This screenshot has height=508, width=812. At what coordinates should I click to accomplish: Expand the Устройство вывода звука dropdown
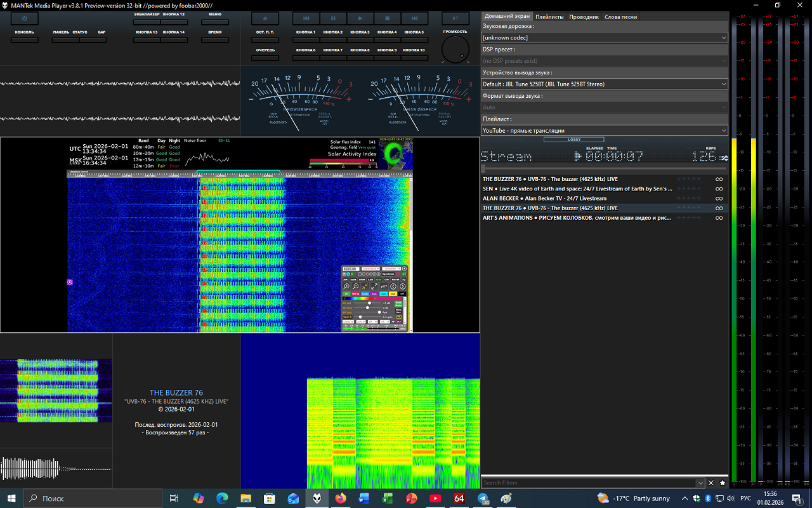[x=604, y=84]
